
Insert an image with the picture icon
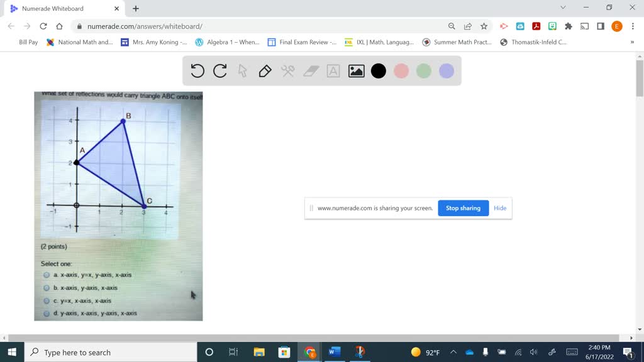(357, 71)
